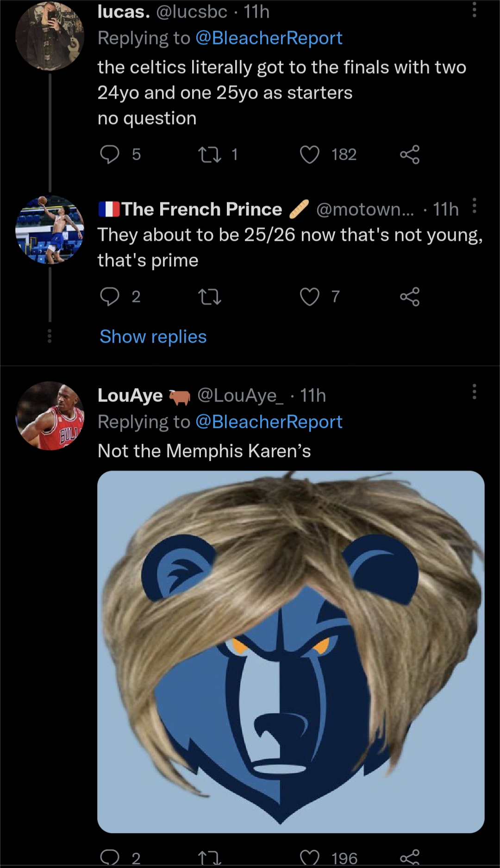The image size is (500, 868).
Task: Open more options for The French Prince's tweet
Action: tap(474, 206)
